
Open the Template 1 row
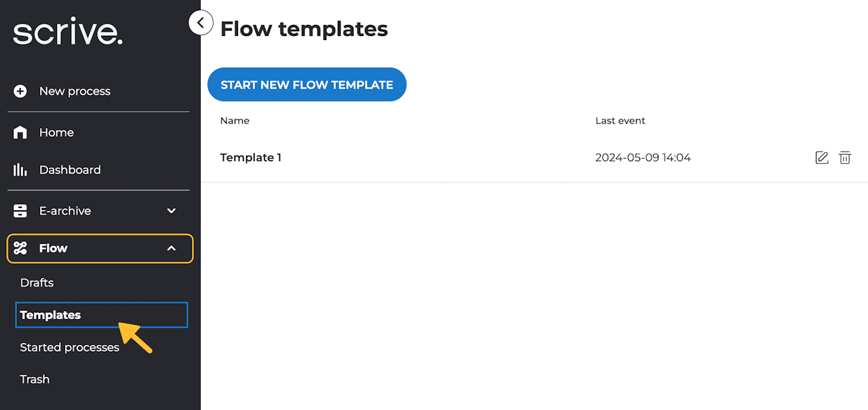[x=251, y=158]
